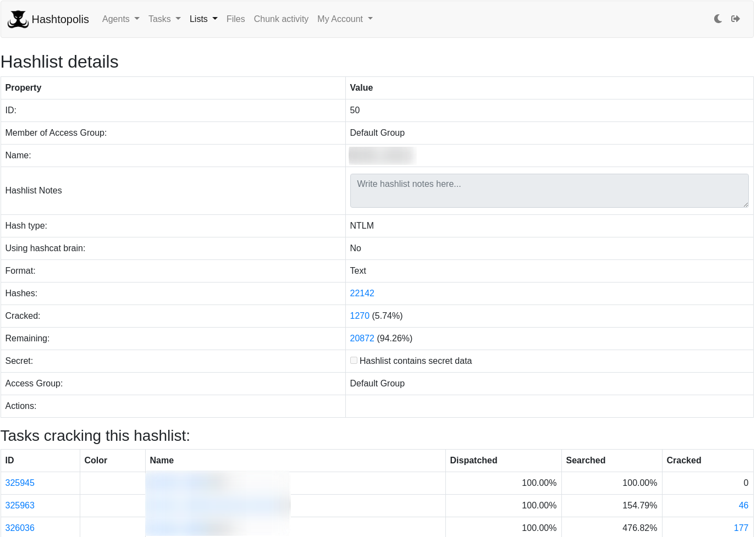756x537 pixels.
Task: Open task ID 326036
Action: click(20, 528)
